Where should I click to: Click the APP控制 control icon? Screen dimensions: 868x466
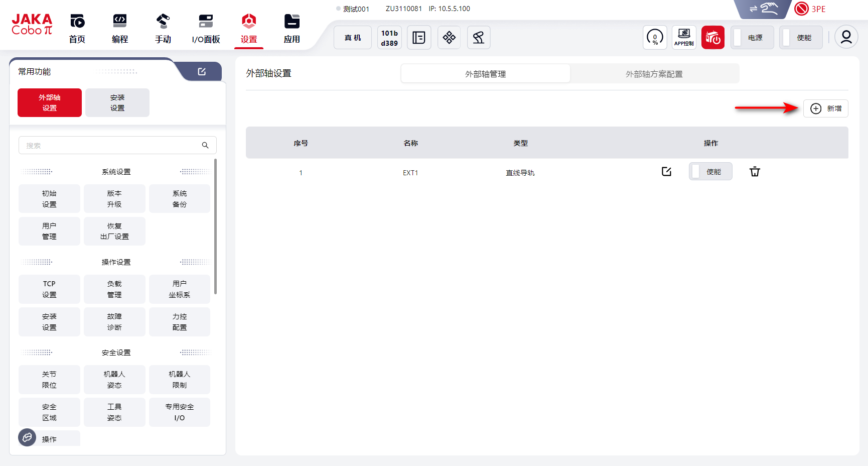684,37
